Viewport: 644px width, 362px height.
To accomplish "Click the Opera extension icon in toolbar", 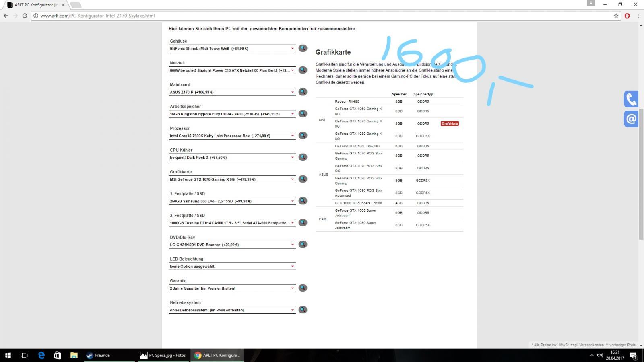I will pyautogui.click(x=627, y=16).
